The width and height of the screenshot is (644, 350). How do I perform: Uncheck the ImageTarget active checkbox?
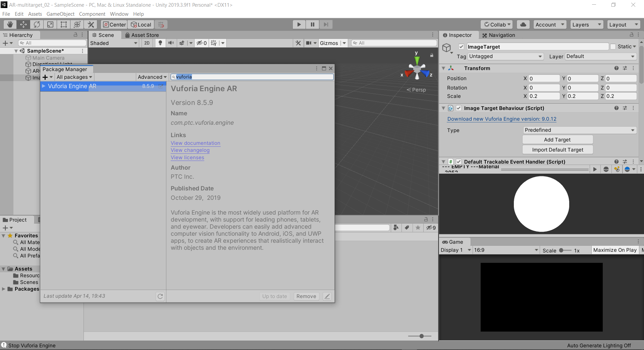(x=462, y=47)
